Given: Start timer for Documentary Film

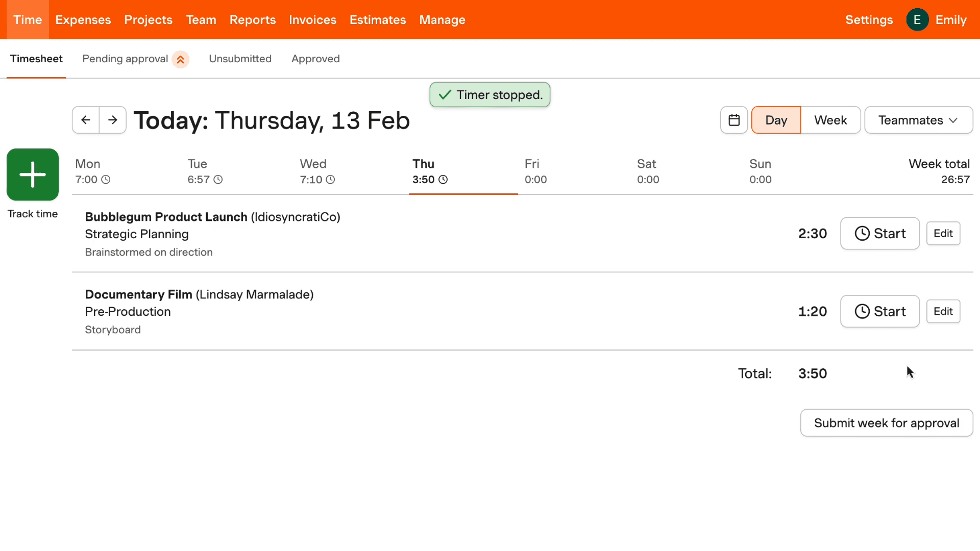Looking at the screenshot, I should click(880, 311).
